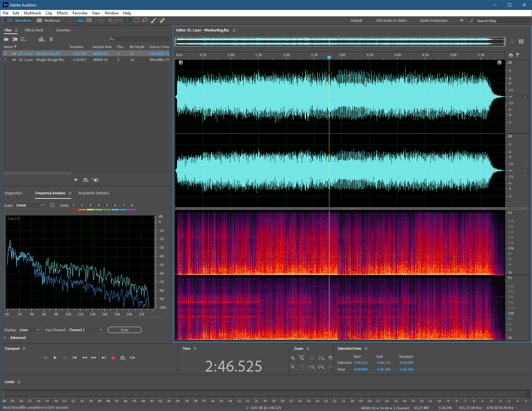Open the Effects menu
Viewport: 532px width, 411px height.
62,13
